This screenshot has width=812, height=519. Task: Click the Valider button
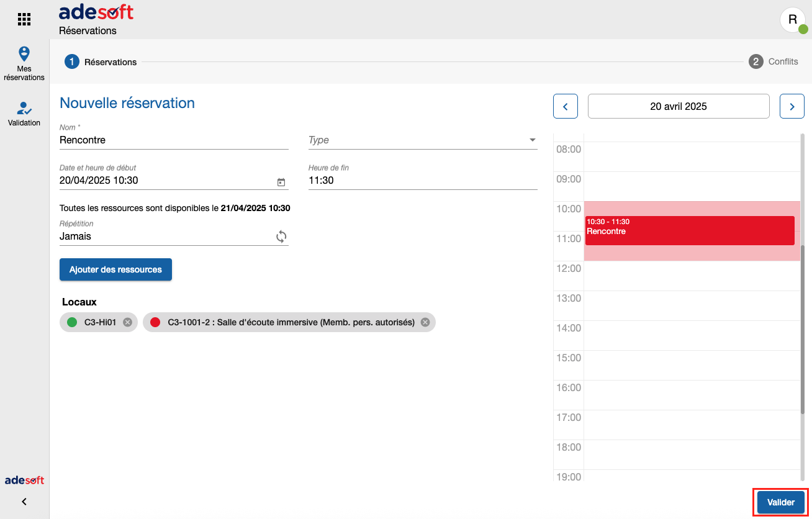[x=780, y=502]
